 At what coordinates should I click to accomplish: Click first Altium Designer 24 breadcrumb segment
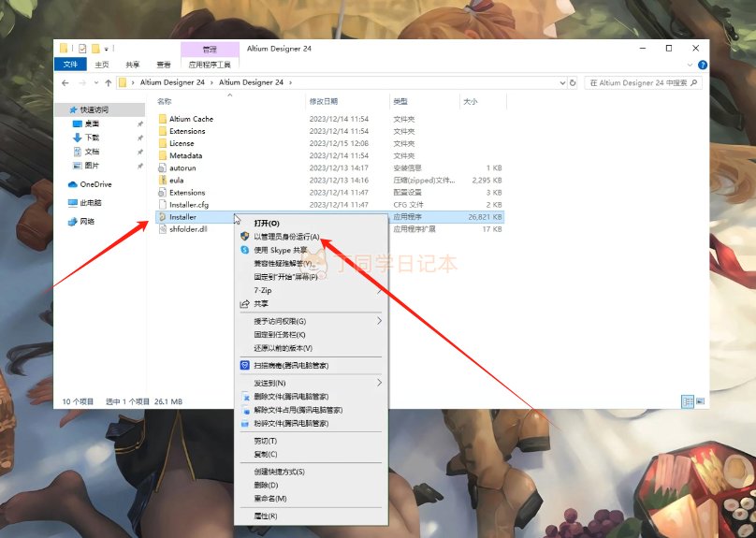[172, 82]
